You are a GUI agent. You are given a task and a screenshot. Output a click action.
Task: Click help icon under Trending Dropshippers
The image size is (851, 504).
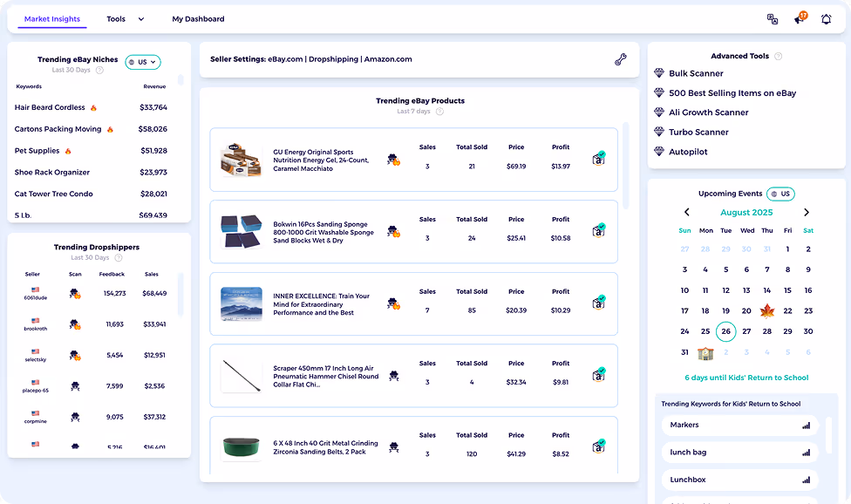(x=119, y=258)
